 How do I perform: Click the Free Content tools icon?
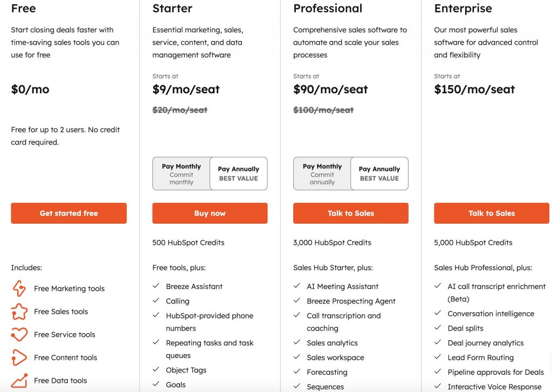pos(19,357)
